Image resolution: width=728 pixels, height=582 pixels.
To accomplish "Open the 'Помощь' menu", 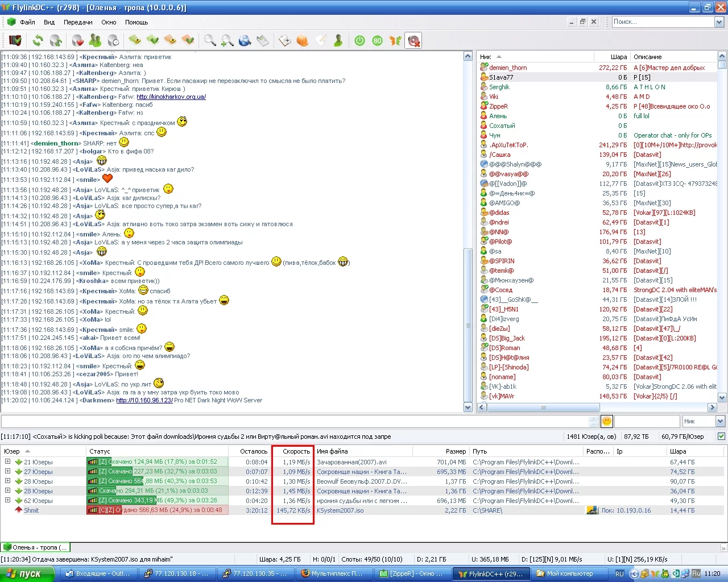I will click(136, 22).
